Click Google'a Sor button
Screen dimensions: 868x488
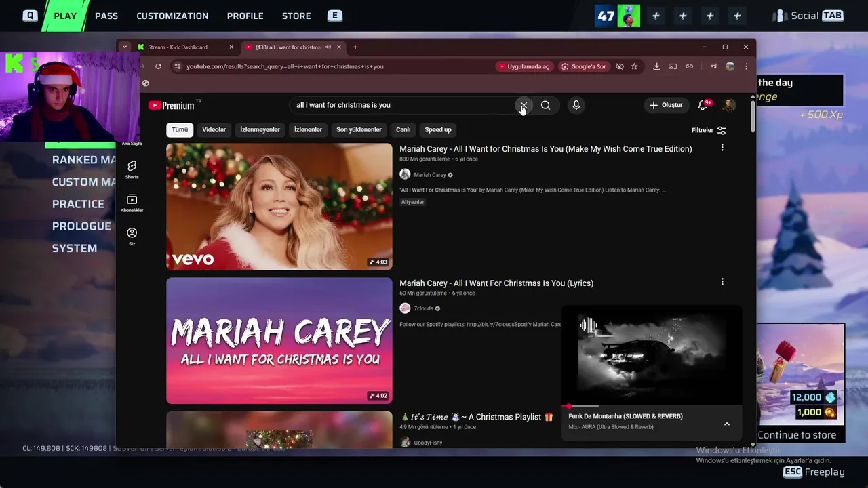(583, 66)
